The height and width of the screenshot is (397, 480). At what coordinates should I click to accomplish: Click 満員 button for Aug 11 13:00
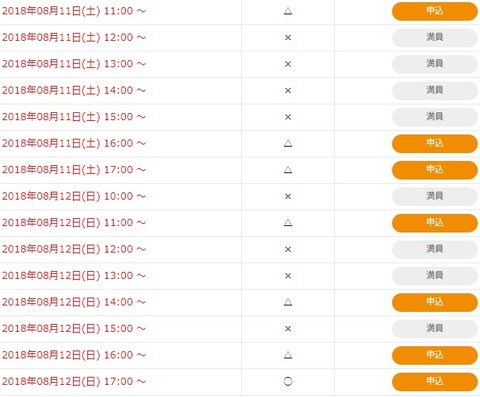[x=435, y=64]
